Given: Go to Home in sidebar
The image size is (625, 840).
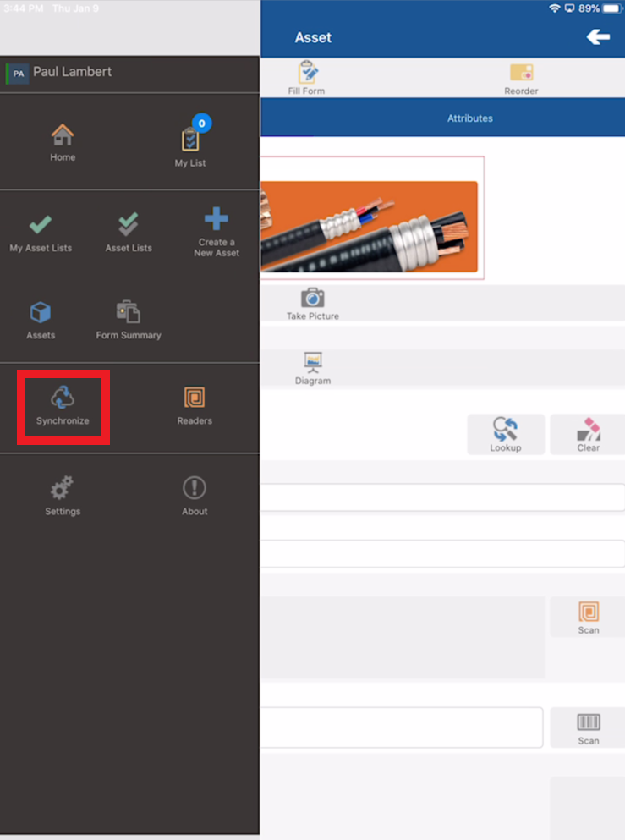Looking at the screenshot, I should (x=63, y=142).
